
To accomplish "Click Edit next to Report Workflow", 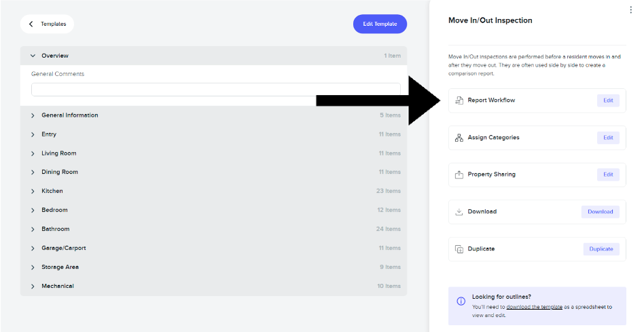I will coord(608,100).
